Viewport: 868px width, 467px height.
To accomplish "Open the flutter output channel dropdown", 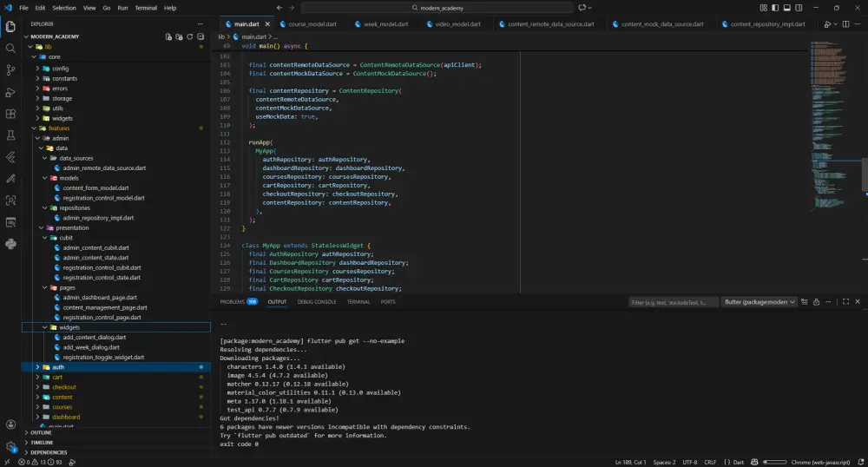I will (x=759, y=301).
